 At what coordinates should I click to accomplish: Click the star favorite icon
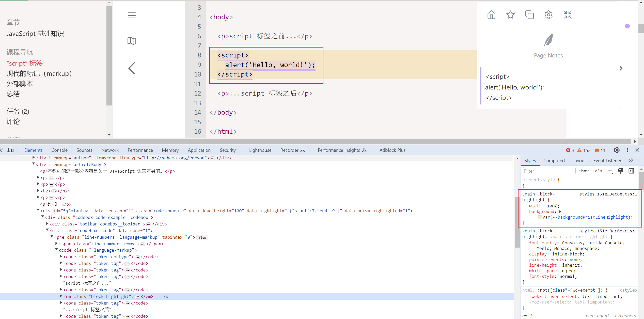coord(510,15)
